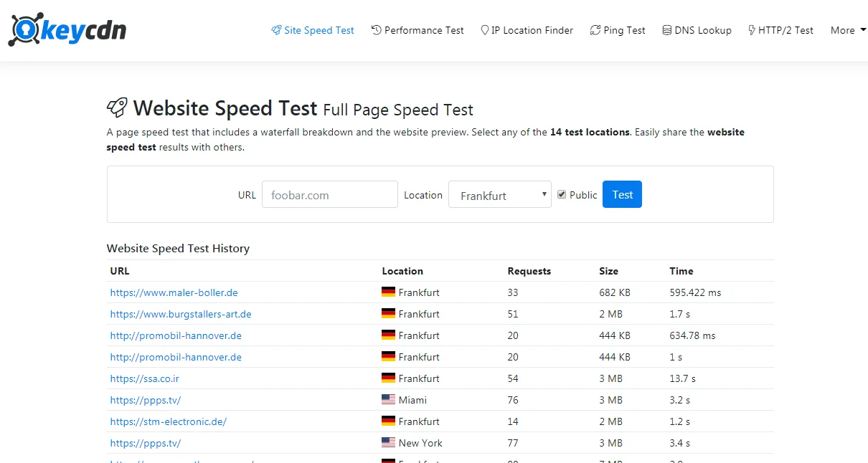Screen dimensions: 868x463
Task: Click the US flag in the Miami row
Action: [x=388, y=400]
